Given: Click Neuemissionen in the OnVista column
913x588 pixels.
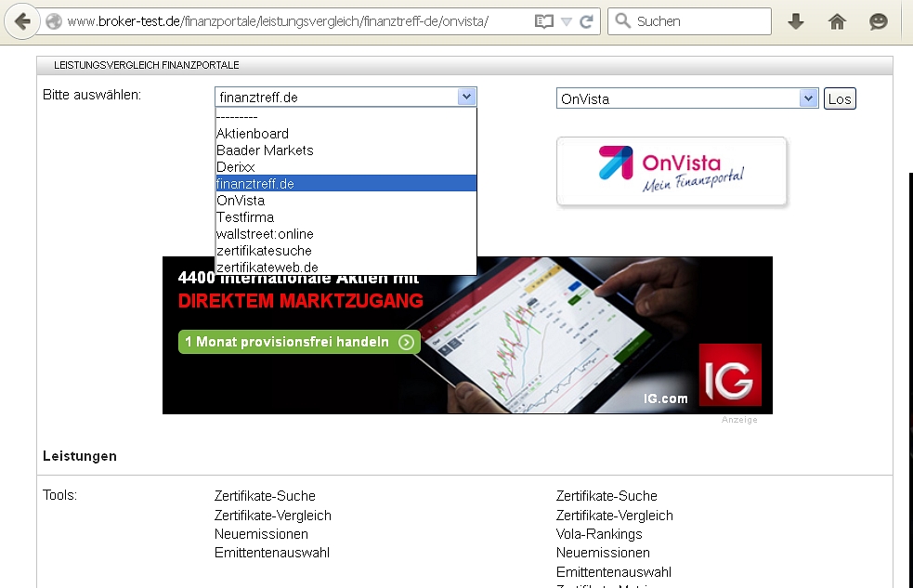Looking at the screenshot, I should click(x=603, y=553).
